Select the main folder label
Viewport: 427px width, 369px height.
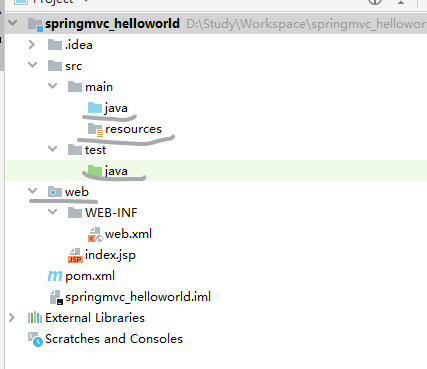[99, 87]
